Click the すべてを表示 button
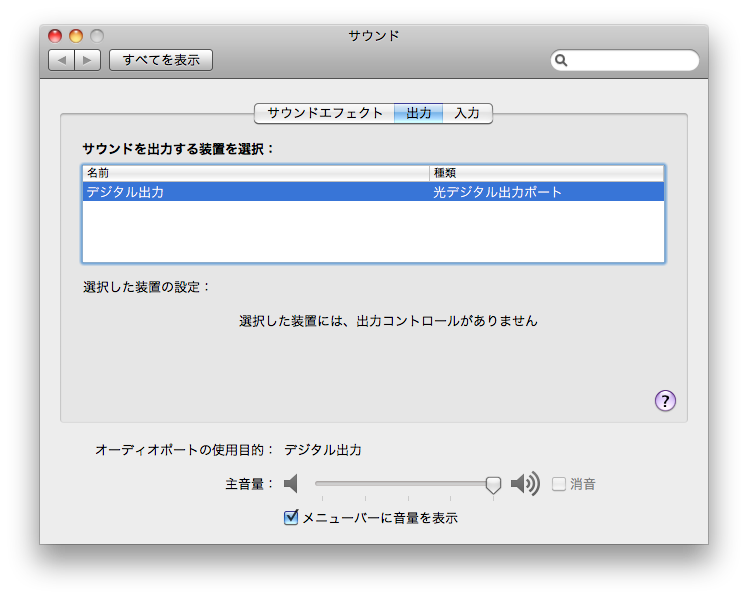This screenshot has height=599, width=748. [x=161, y=60]
